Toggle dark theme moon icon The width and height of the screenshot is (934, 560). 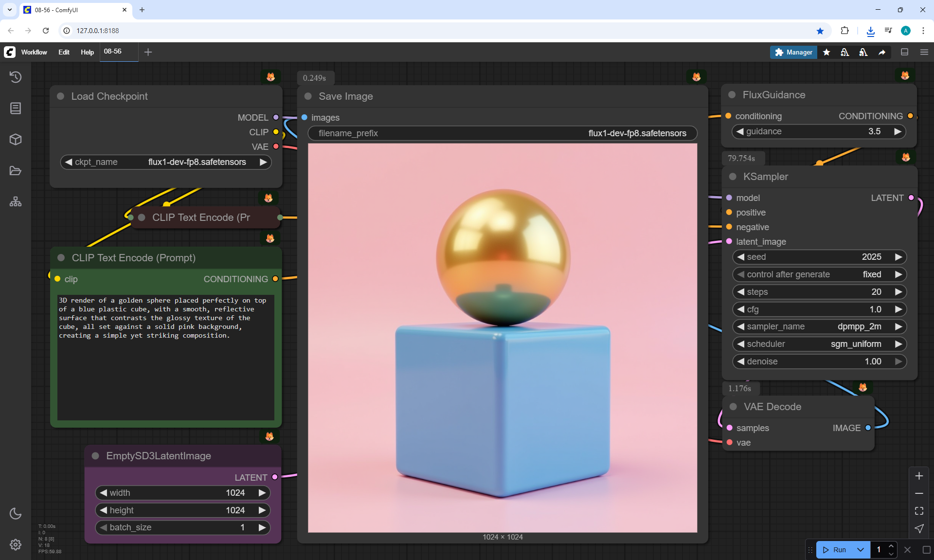(16, 513)
